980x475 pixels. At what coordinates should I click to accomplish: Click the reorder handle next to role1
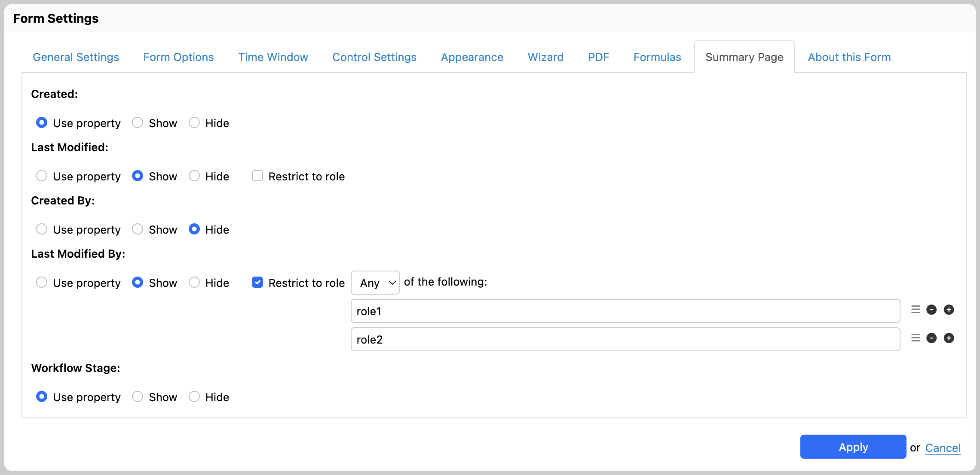pyautogui.click(x=915, y=310)
